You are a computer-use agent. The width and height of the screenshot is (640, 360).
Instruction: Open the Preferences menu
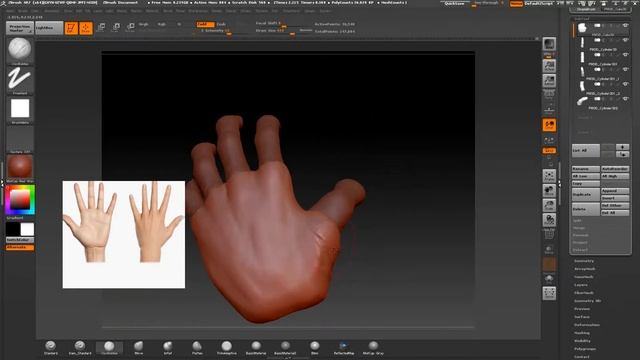(198, 11)
